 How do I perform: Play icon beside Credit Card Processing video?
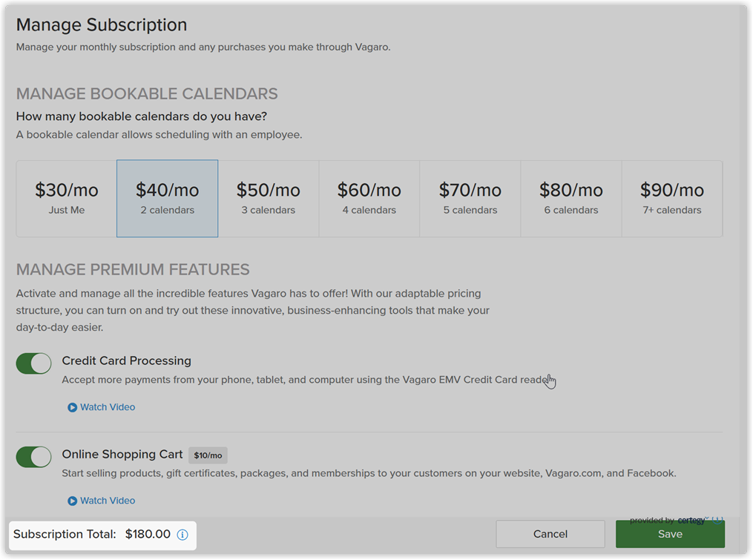[x=72, y=407]
